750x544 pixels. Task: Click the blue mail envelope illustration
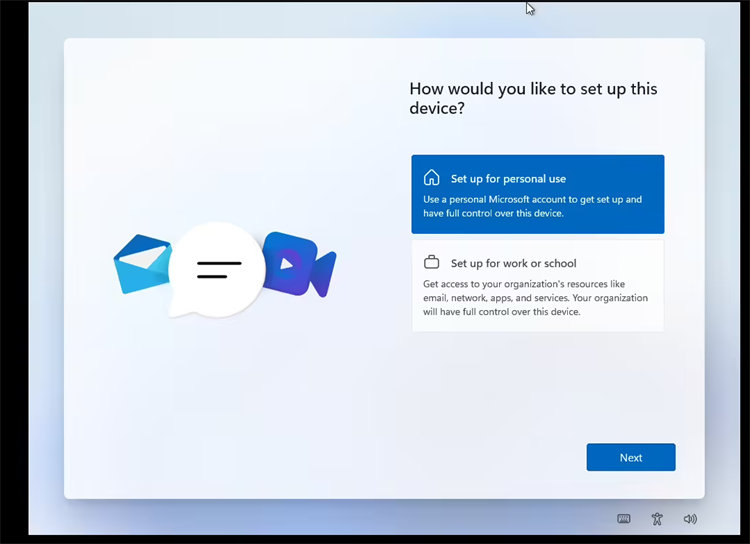point(138,266)
